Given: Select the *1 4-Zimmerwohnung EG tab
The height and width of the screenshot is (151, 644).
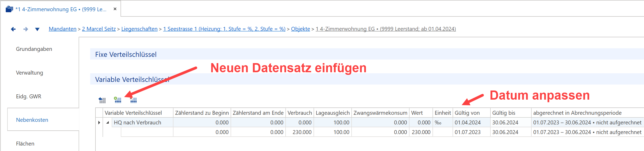Looking at the screenshot, I should point(61,9).
